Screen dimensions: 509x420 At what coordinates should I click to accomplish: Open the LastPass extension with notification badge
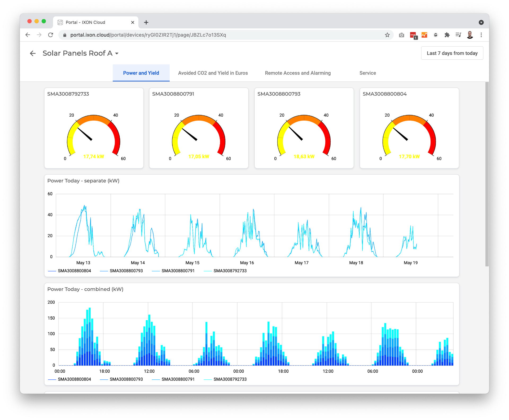point(413,35)
